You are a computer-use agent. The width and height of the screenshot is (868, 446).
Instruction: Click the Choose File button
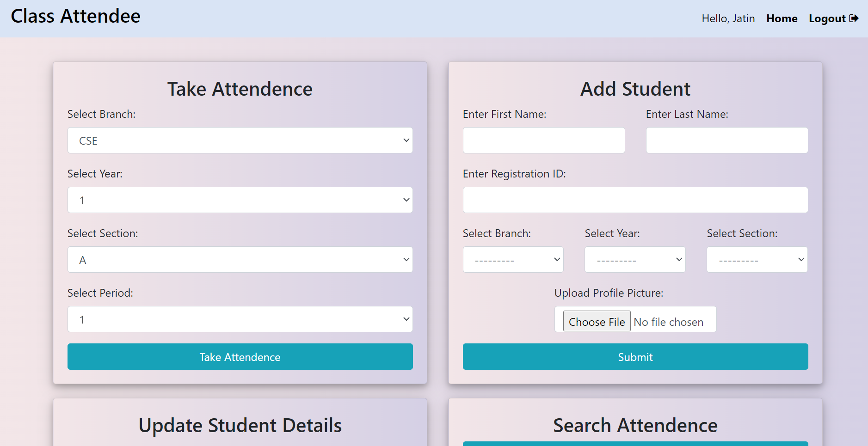pyautogui.click(x=597, y=322)
